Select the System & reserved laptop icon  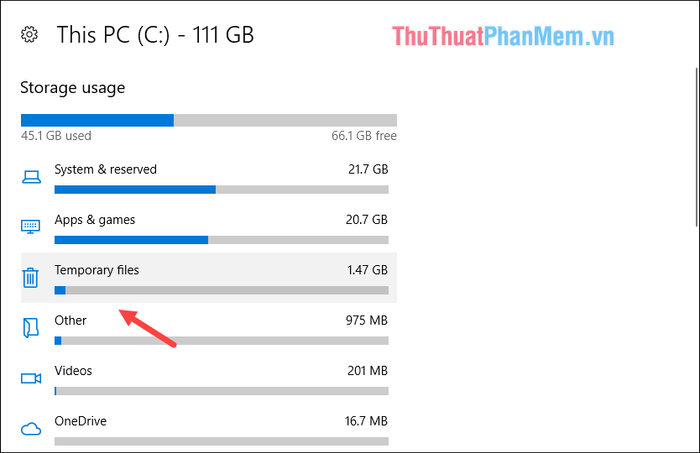pos(31,178)
